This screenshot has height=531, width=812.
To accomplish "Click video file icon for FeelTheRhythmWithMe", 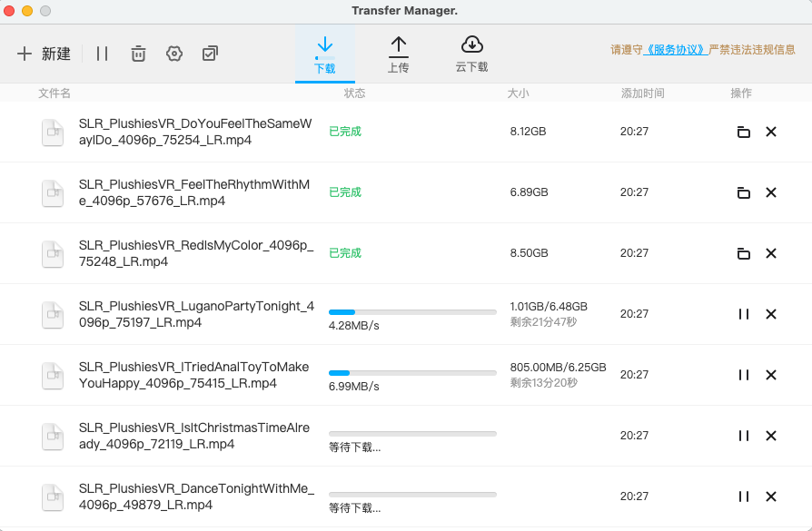I will tap(53, 193).
